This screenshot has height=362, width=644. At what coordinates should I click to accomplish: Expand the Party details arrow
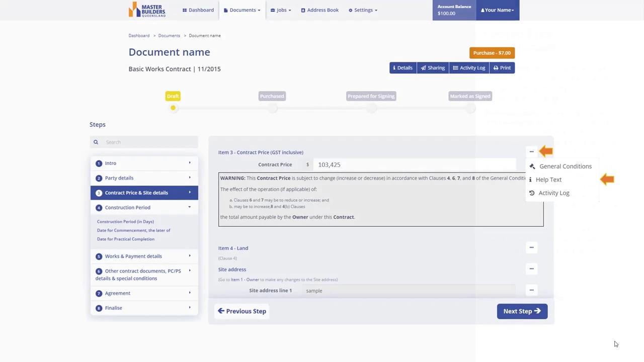point(190,177)
